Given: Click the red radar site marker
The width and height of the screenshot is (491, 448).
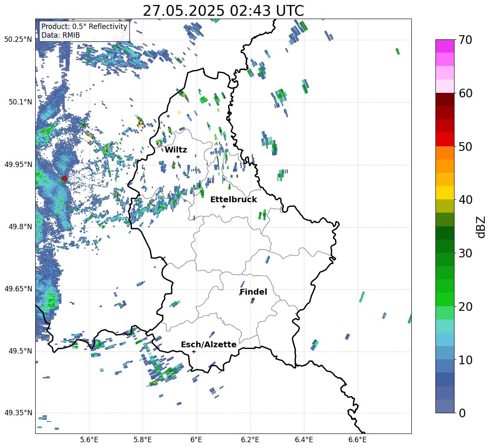Looking at the screenshot, I should click(64, 179).
